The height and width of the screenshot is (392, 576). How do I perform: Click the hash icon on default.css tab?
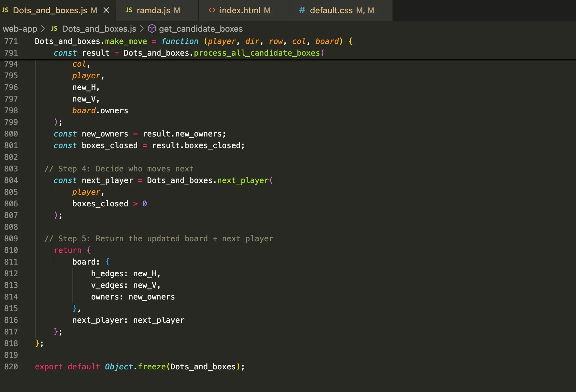coord(302,10)
